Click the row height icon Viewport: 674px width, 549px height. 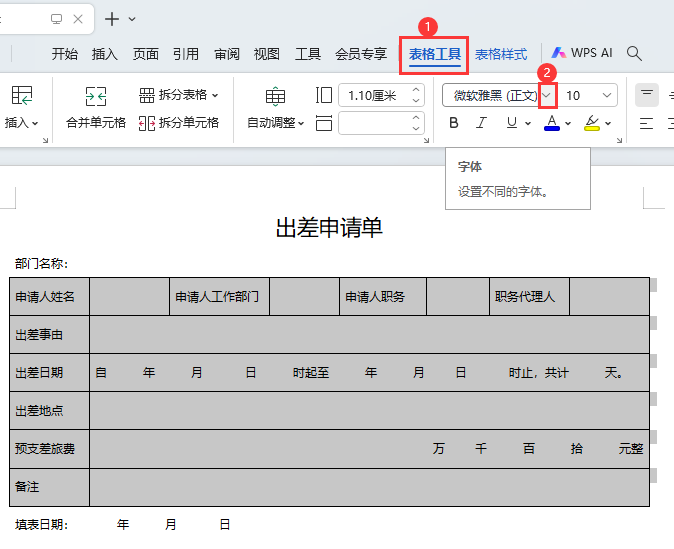[x=324, y=95]
